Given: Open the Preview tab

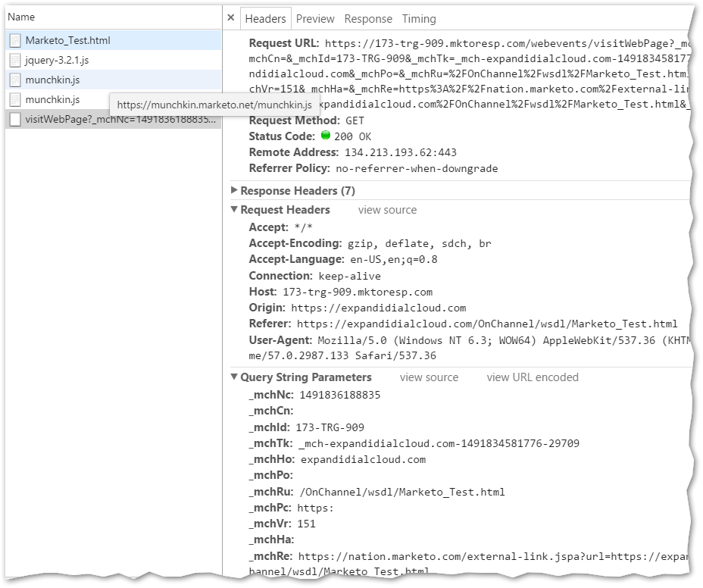Looking at the screenshot, I should coord(315,19).
